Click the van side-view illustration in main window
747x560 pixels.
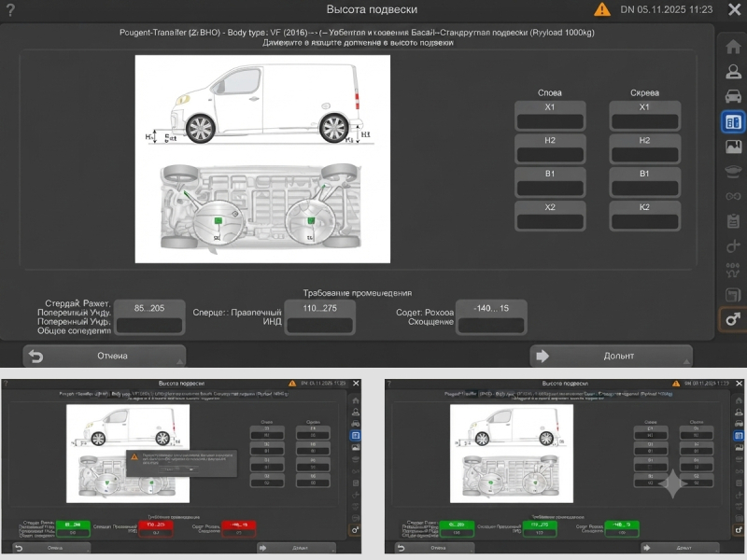(x=261, y=105)
